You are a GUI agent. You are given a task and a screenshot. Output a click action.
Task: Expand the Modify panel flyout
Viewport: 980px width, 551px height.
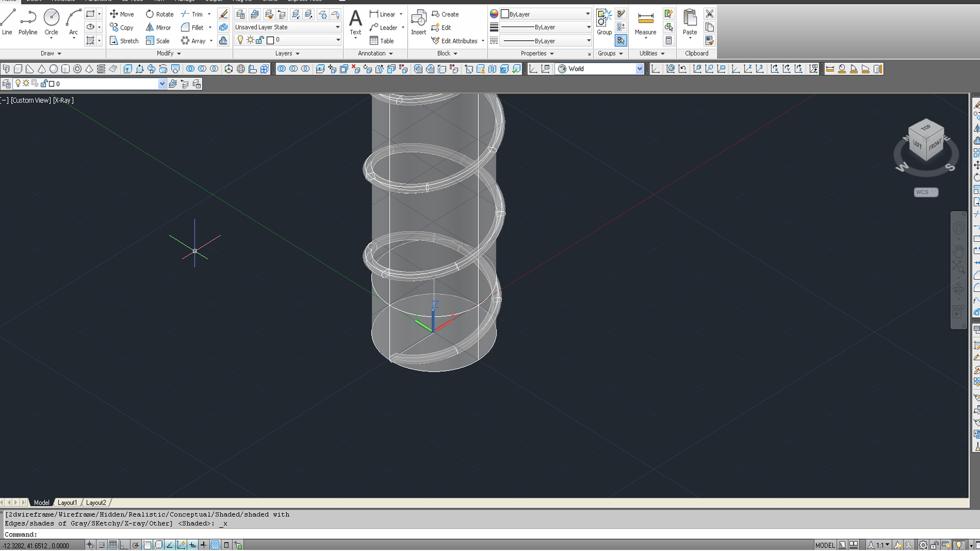tap(168, 53)
